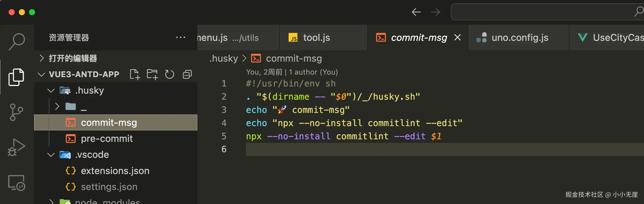Refresh the Explorer file tree

tap(169, 74)
